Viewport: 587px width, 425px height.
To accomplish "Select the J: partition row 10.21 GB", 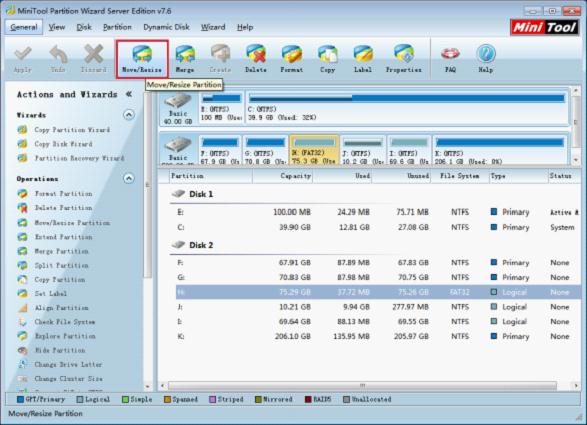I will pyautogui.click(x=378, y=307).
